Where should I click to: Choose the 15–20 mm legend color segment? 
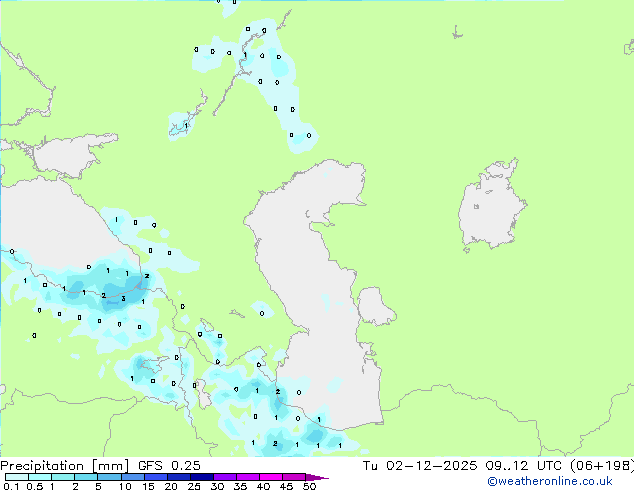[x=156, y=477]
